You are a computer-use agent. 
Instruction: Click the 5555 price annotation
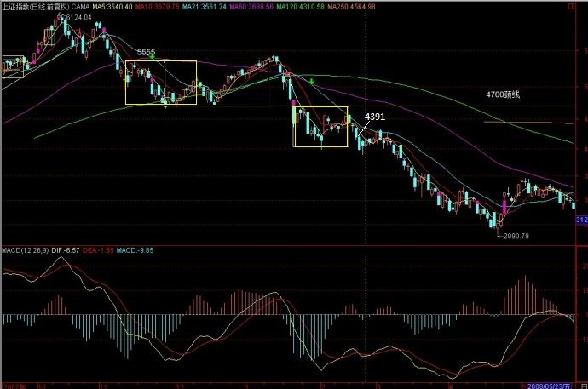[146, 53]
